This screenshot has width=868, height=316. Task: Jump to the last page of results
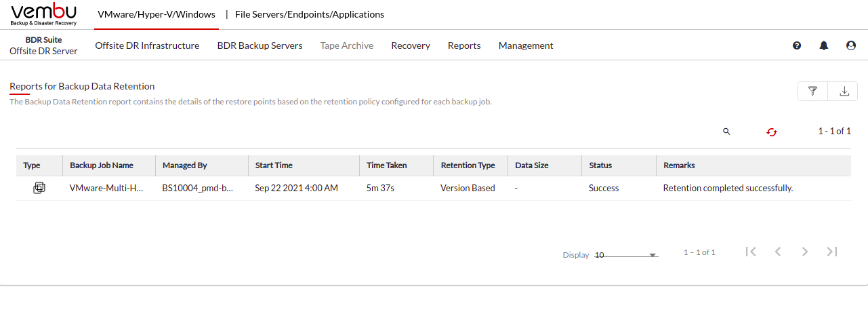832,252
